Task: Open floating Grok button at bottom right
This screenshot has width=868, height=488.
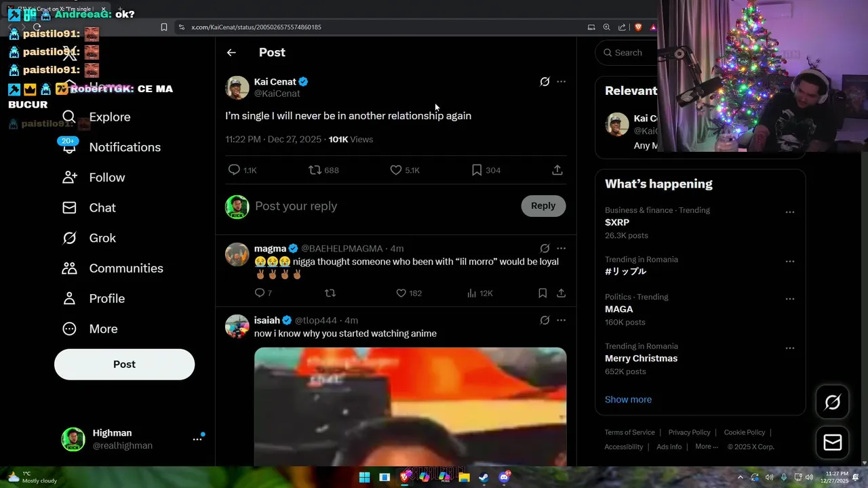Action: (833, 403)
